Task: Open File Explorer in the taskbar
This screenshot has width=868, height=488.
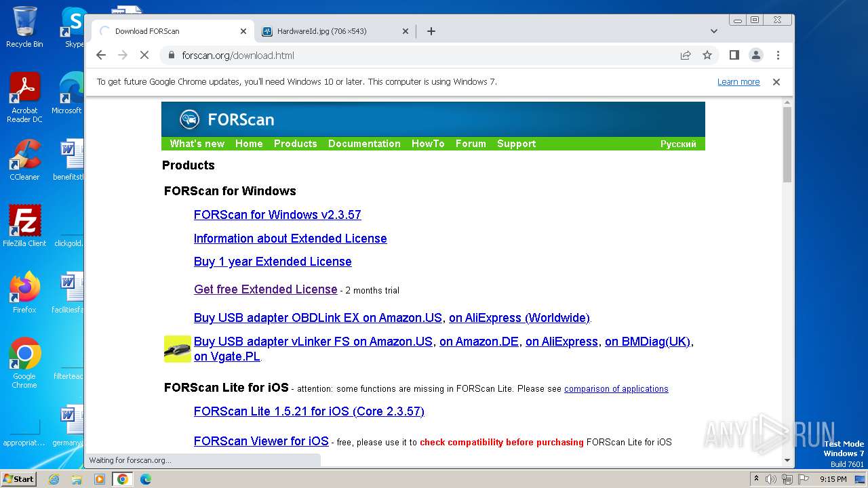Action: [x=77, y=479]
